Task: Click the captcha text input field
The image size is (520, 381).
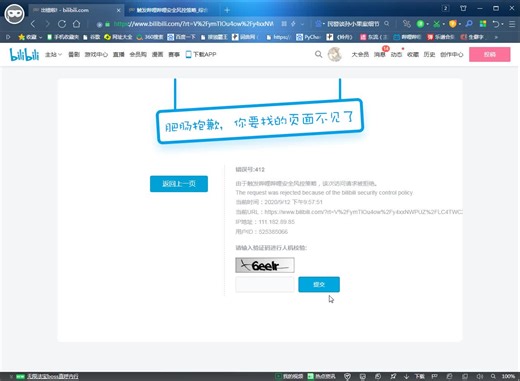Action: click(x=265, y=284)
